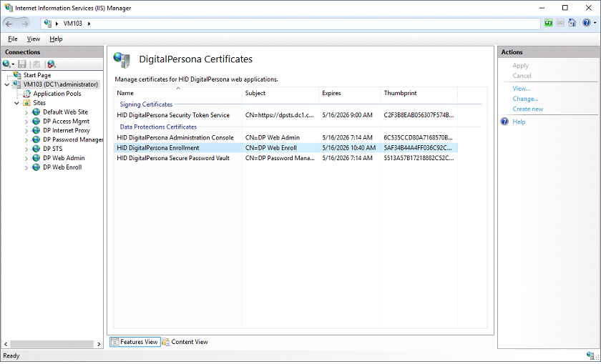Screen dimensions: 601x364
Task: Sort by the Expires column header
Action: (331, 93)
